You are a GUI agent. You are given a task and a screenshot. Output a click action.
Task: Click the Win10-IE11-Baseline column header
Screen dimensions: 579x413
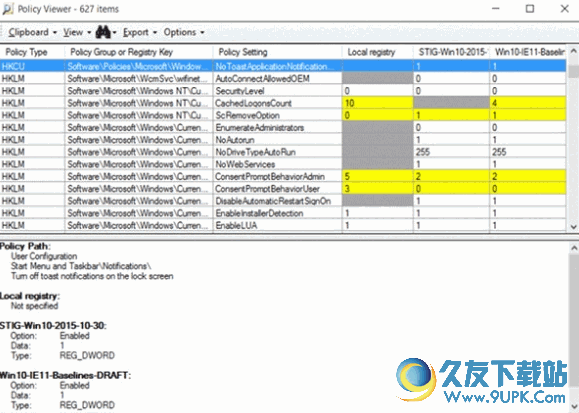(x=528, y=52)
